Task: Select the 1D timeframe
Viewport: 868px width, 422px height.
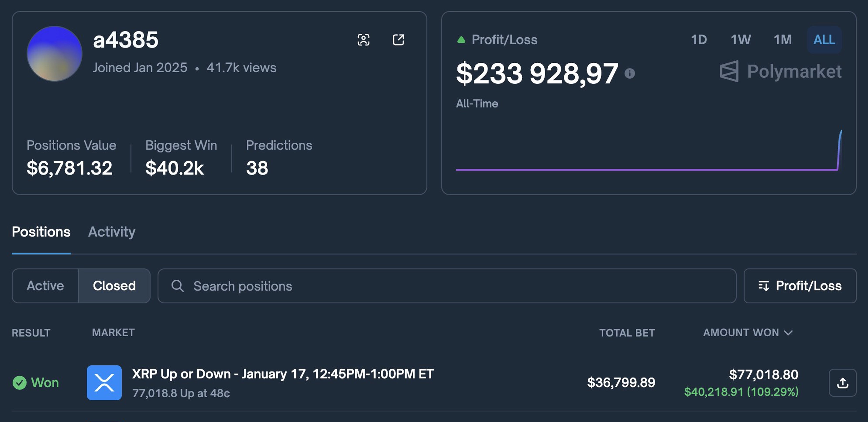Action: [x=699, y=40]
